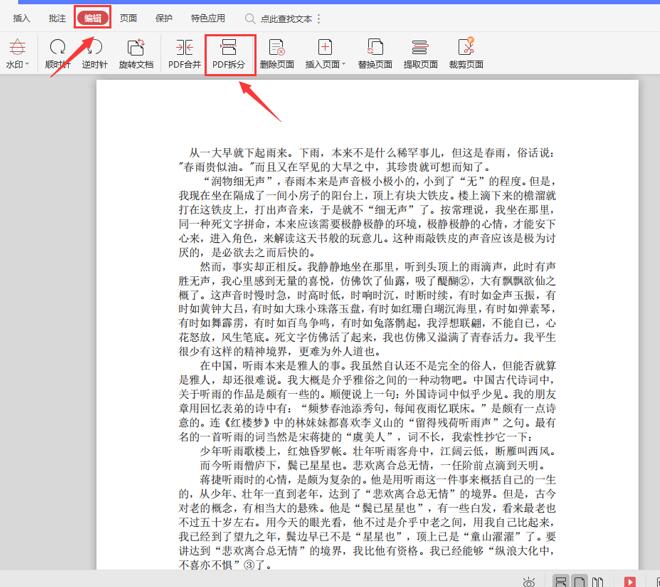Click the text 从一大早就下起雨来
The height and width of the screenshot is (587, 660).
[238, 152]
